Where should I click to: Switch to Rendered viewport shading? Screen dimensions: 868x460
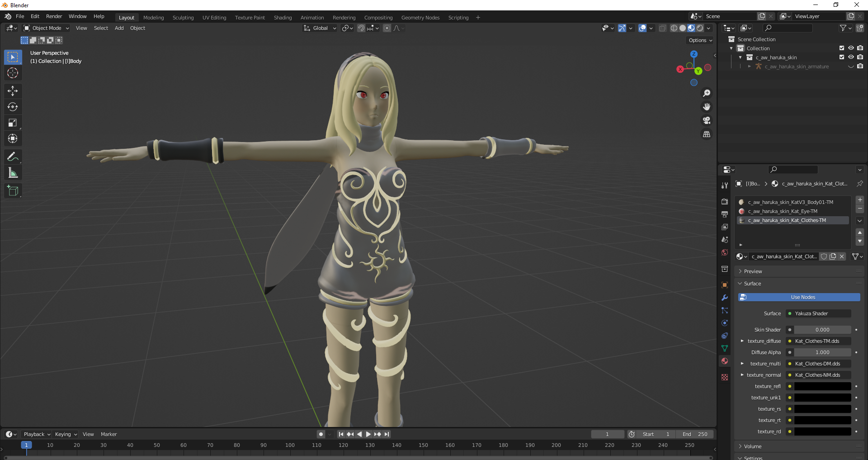(700, 28)
